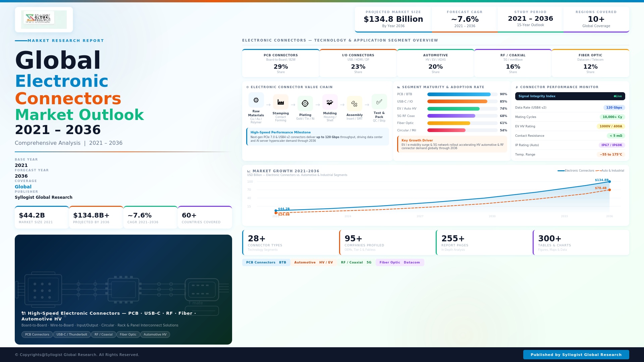The height and width of the screenshot is (362, 644).
Task: Click the $134.8B endpoint on the chart
Action: (609, 182)
